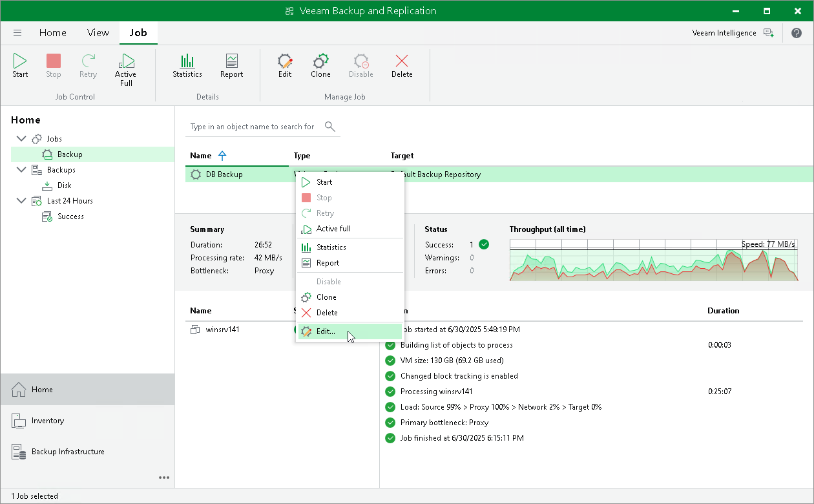Choose Stop in the context menu
Viewport: 814px width, 504px height.
[350, 198]
